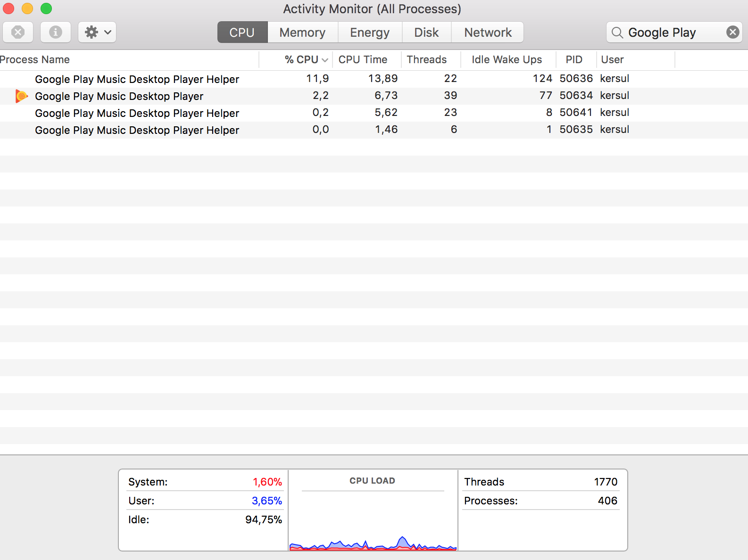Select Helper process with PID 50635
The width and height of the screenshot is (748, 560).
(374, 130)
